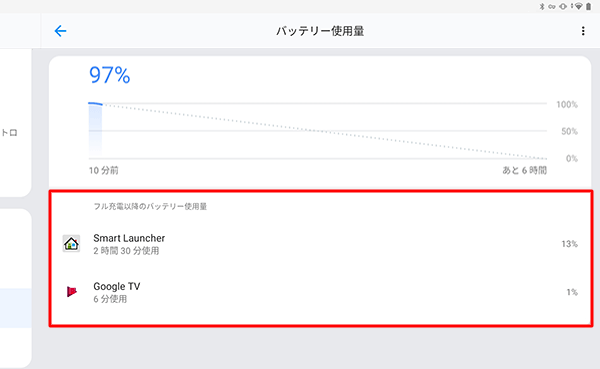Click the blue battery usage bar in chart

click(x=95, y=130)
